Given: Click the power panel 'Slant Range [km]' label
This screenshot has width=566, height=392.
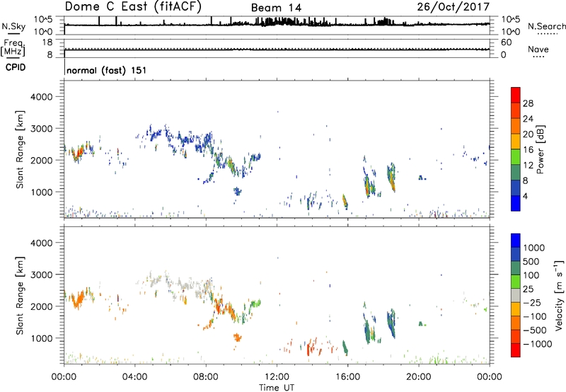Looking at the screenshot, I should click(20, 149).
